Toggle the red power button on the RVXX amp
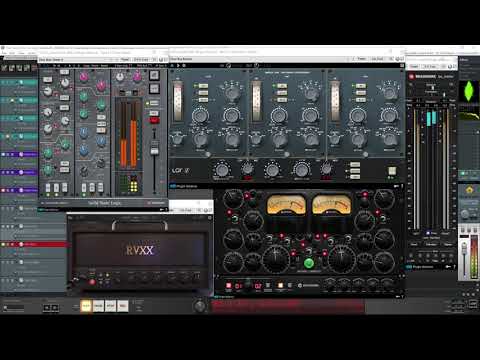This screenshot has height=360, width=480. [x=92, y=282]
